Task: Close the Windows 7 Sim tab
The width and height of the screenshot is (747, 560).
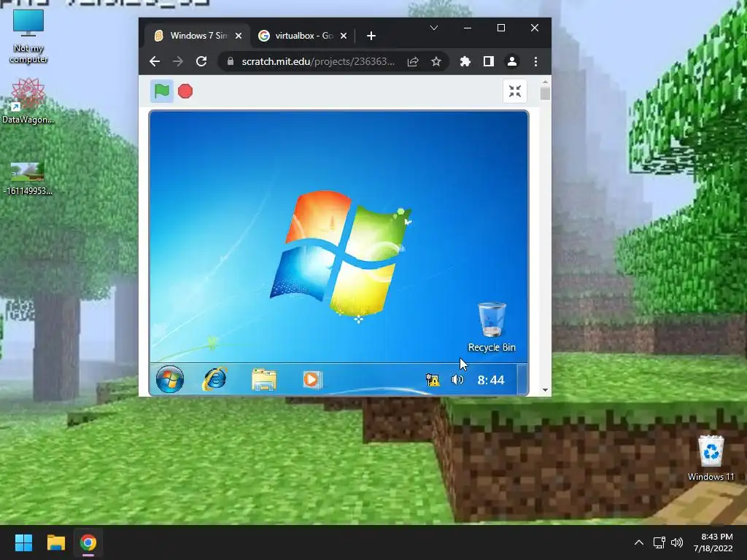Action: click(239, 36)
